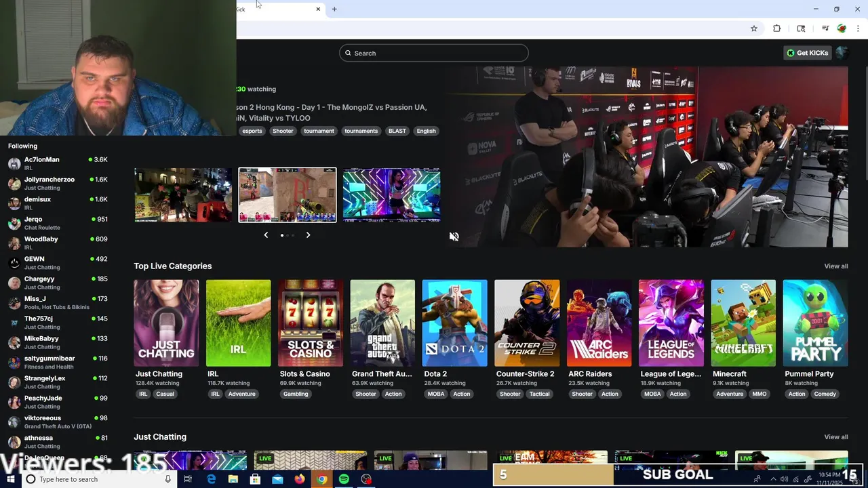Show the previous featured stream

point(266,235)
